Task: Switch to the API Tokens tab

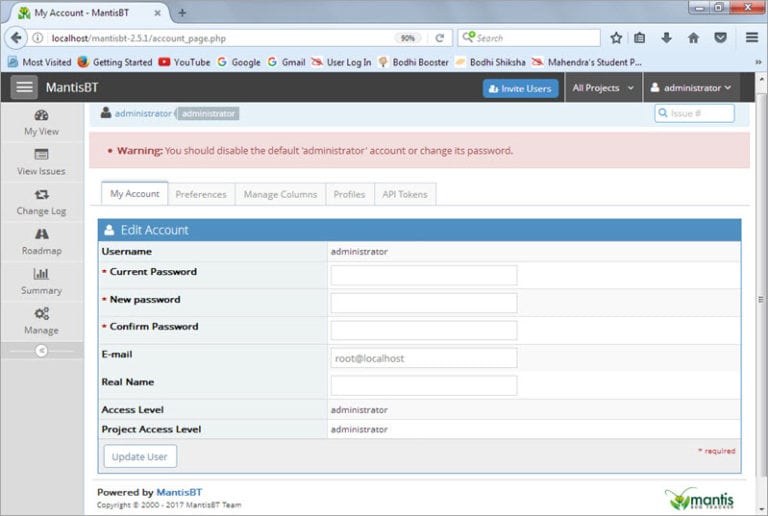Action: [x=404, y=194]
